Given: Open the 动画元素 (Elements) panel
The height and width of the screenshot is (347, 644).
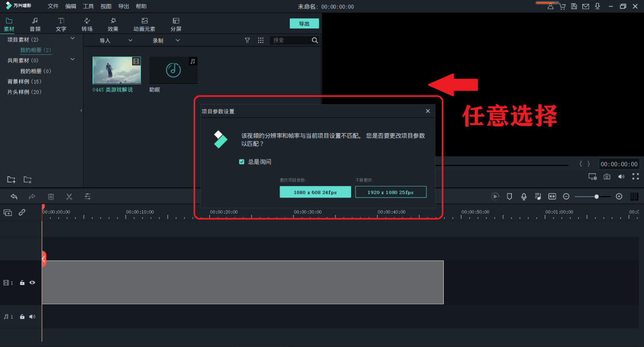Looking at the screenshot, I should coord(144,24).
